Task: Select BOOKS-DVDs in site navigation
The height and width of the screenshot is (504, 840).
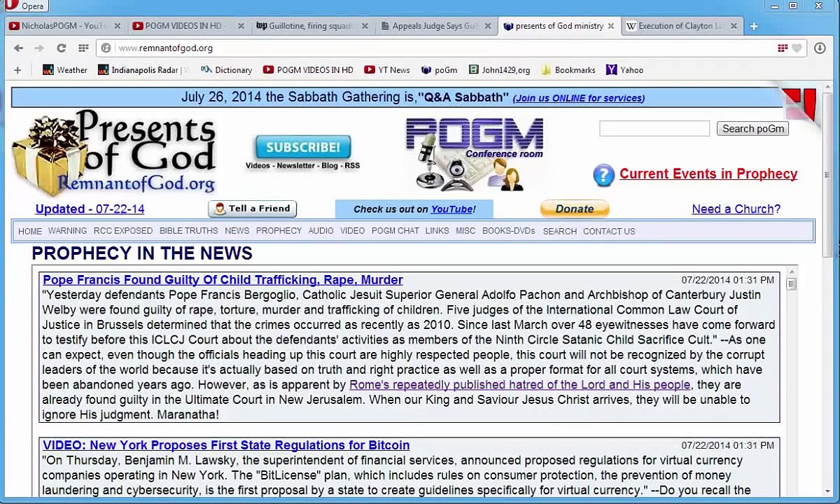Action: pos(509,231)
